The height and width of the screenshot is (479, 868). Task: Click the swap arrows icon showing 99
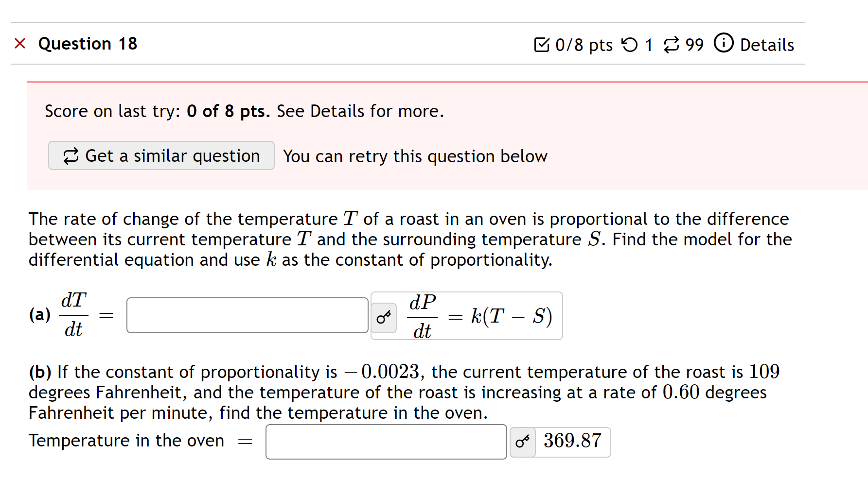pos(672,44)
